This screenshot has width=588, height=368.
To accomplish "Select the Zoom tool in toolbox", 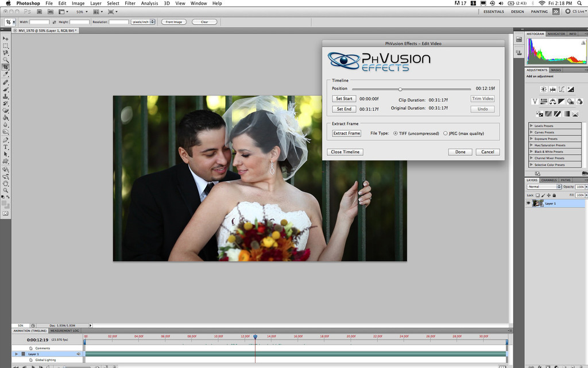I will [6, 191].
